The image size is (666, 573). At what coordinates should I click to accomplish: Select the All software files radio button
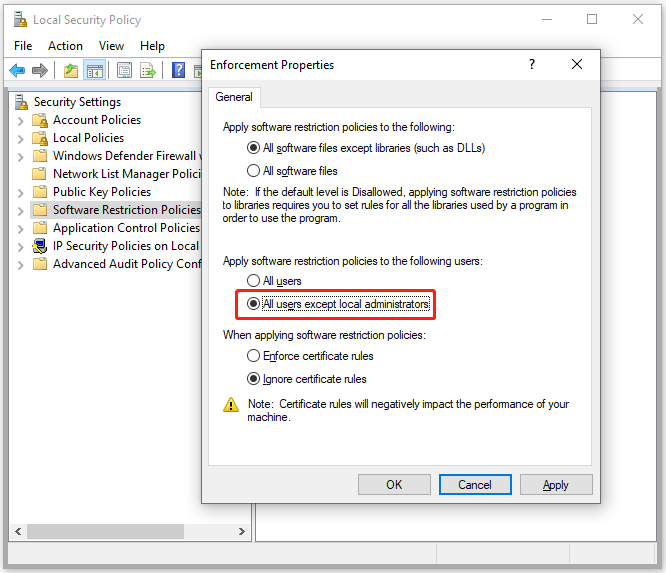[253, 171]
